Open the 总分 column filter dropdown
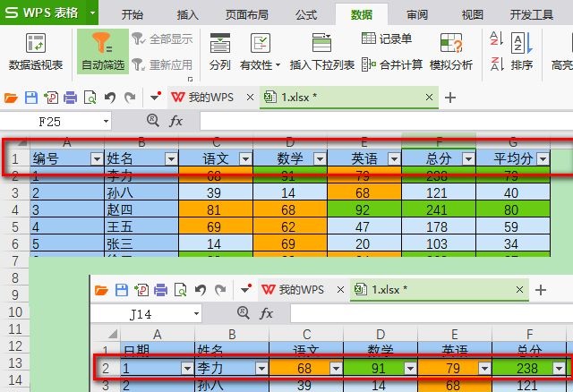The height and width of the screenshot is (392, 573). 466,158
